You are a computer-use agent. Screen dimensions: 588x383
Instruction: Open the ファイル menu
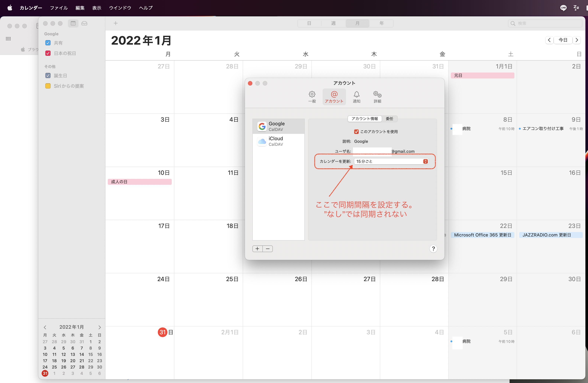(x=59, y=8)
